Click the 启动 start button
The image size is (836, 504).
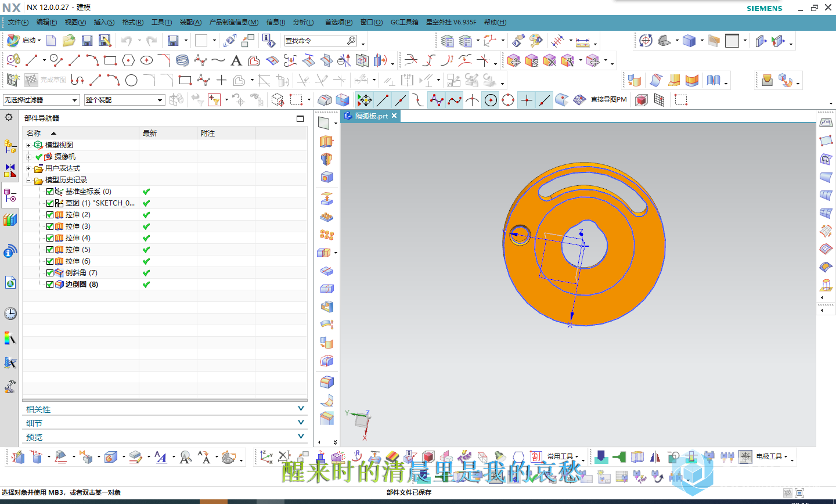point(23,40)
